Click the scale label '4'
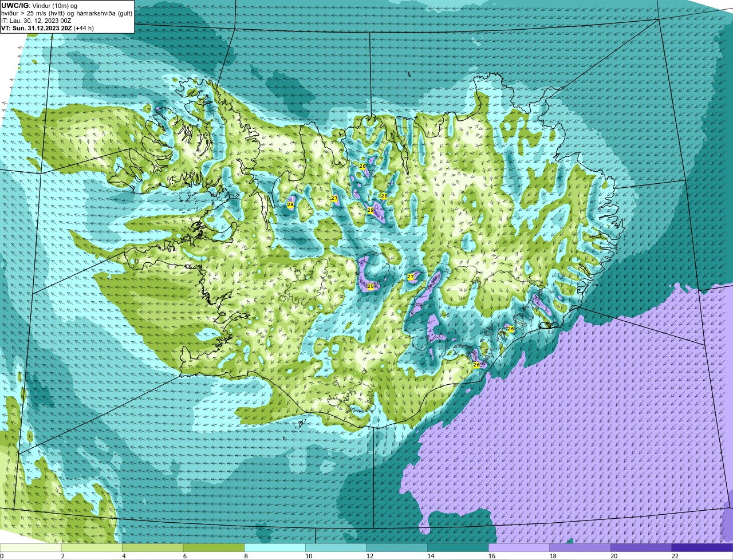 point(124,556)
